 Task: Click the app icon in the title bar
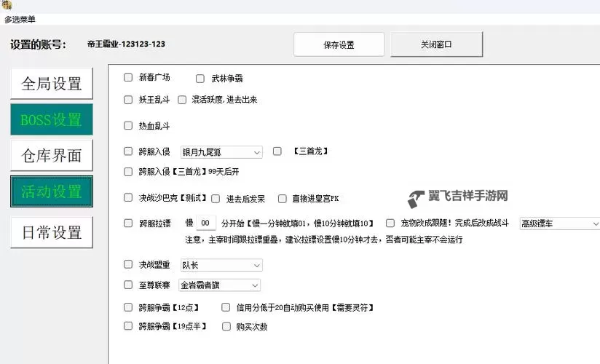tap(7, 4)
